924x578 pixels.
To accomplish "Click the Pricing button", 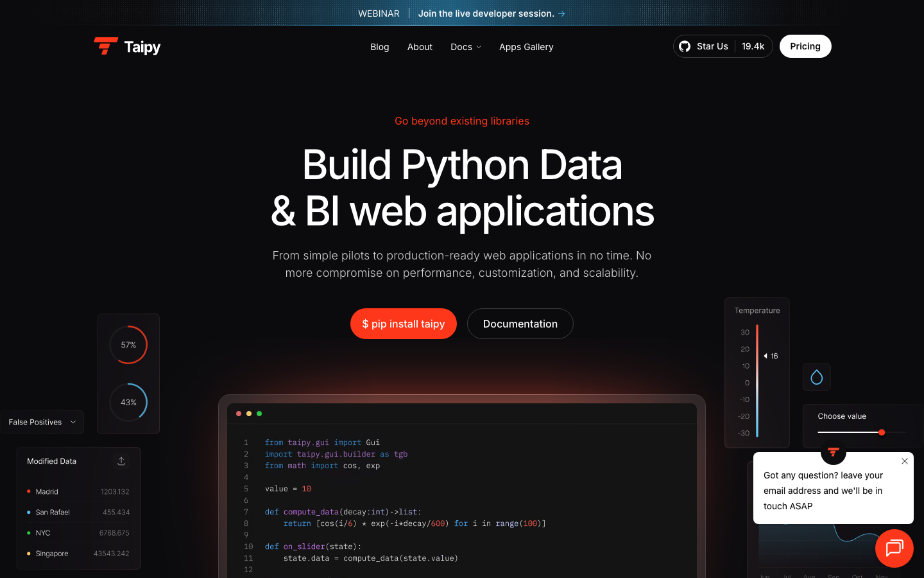I will pyautogui.click(x=805, y=46).
